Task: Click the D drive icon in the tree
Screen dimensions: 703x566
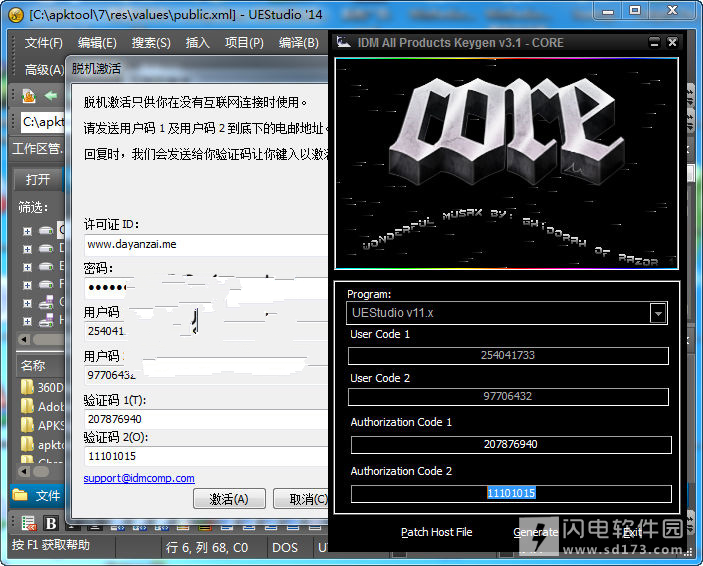Action: [46, 248]
